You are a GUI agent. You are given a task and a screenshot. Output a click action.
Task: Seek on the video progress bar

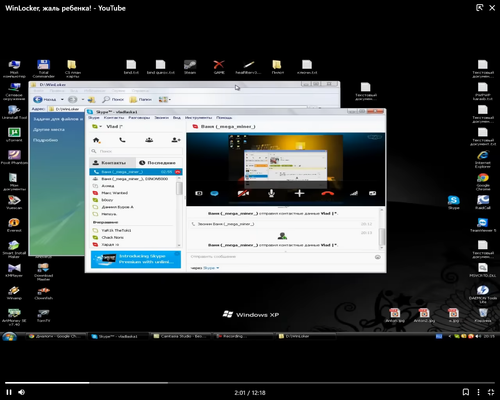[x=250, y=383]
